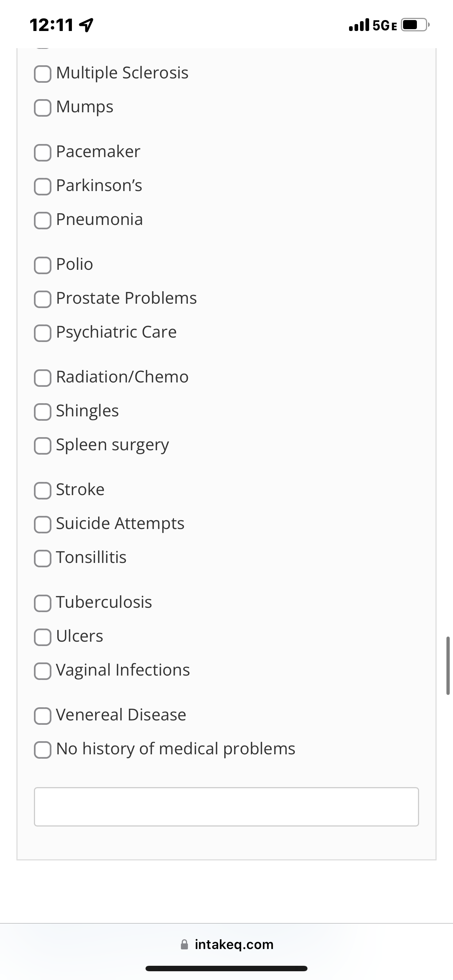453x980 pixels.
Task: Check No history of medical problems
Action: point(42,750)
